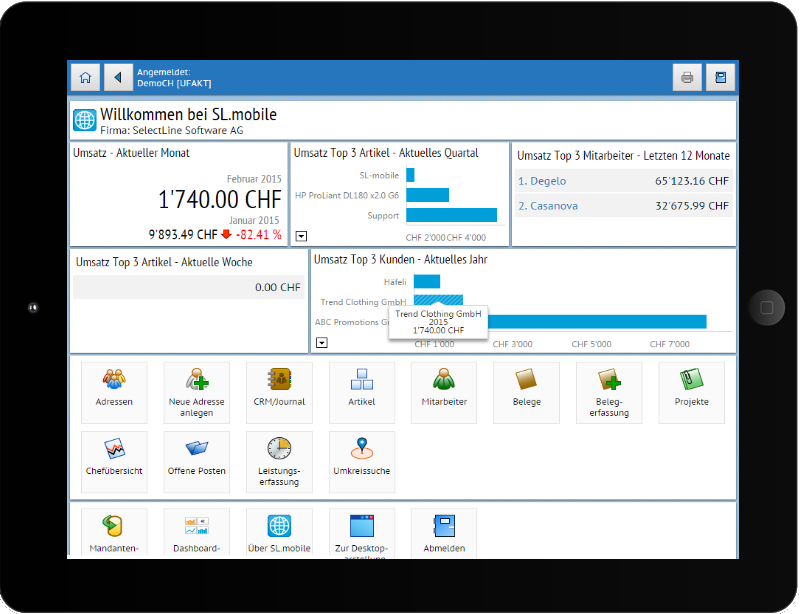Open Belegerfassung tile
This screenshot has height=614, width=800.
(x=609, y=392)
